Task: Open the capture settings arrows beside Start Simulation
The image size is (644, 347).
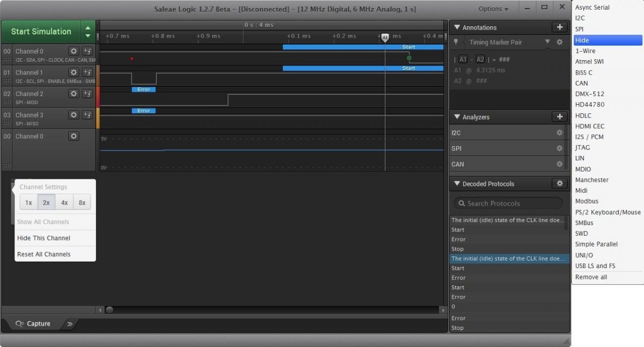Action: click(88, 31)
